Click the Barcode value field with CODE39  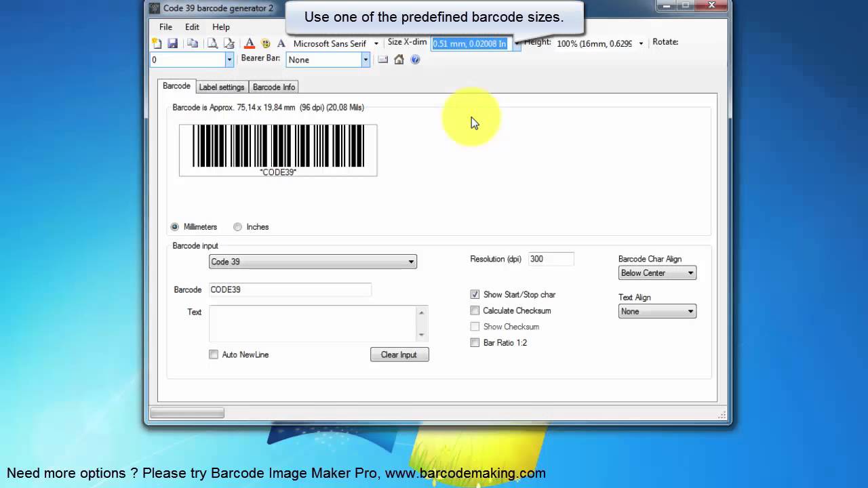[x=290, y=289]
